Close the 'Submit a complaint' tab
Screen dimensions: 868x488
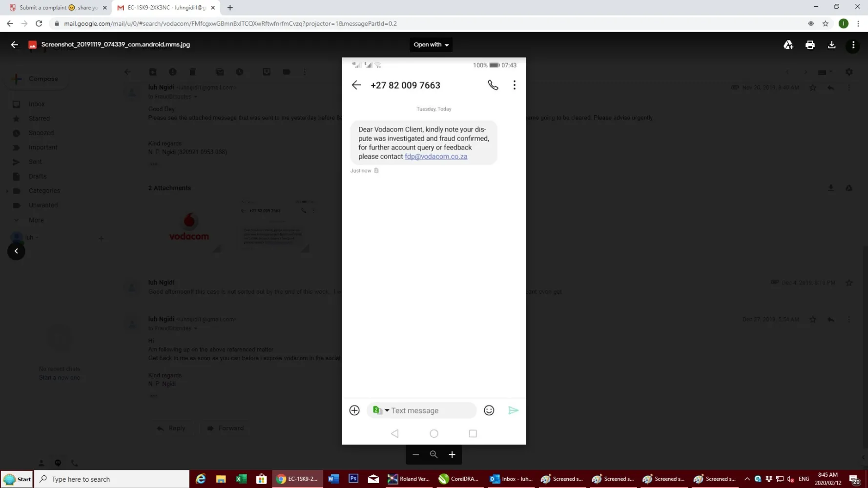click(104, 7)
